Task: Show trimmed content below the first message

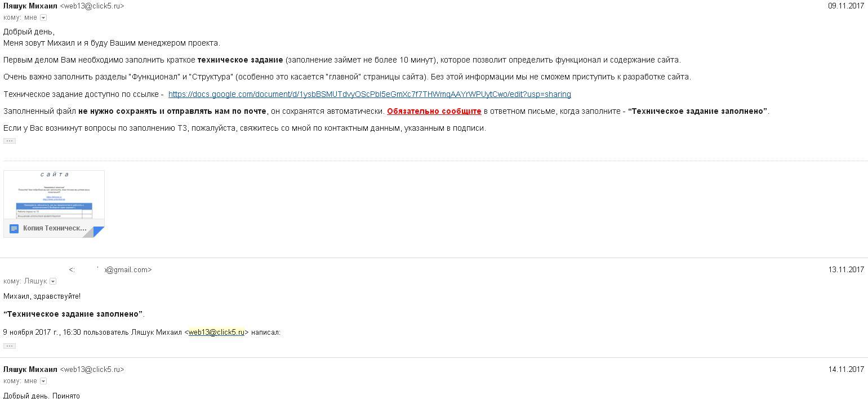Action: pos(10,141)
